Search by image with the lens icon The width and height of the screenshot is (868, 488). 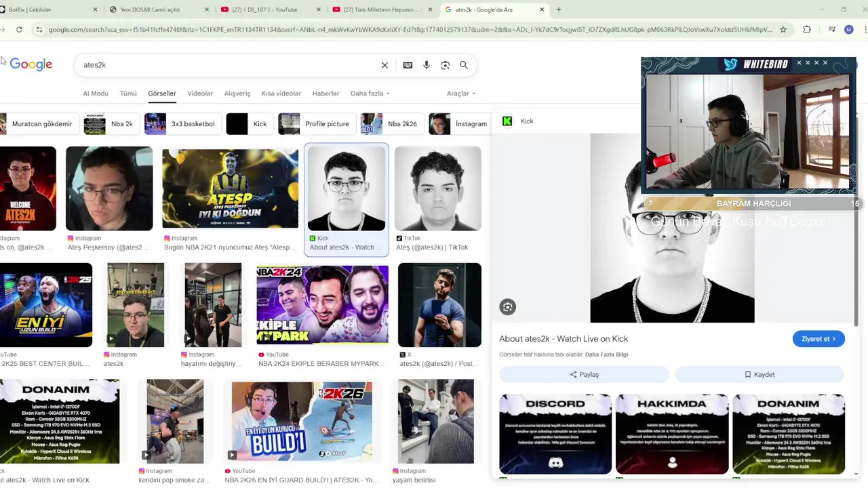coord(445,65)
